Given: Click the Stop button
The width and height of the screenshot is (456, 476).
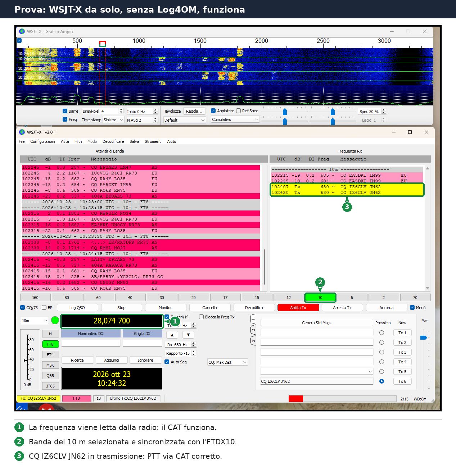Looking at the screenshot, I should 121,308.
